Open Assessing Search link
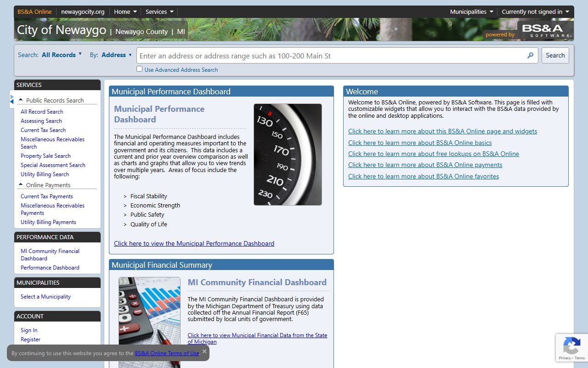 (x=41, y=121)
